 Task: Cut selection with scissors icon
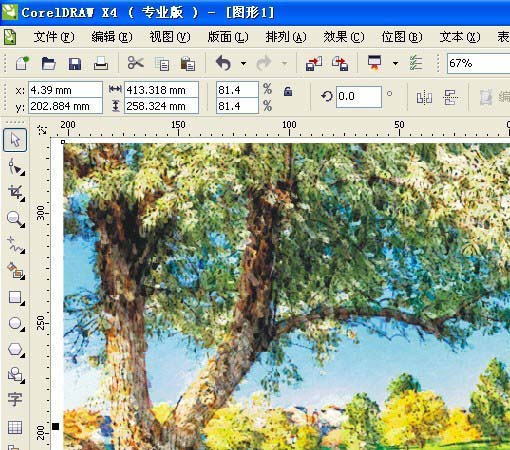click(x=136, y=63)
